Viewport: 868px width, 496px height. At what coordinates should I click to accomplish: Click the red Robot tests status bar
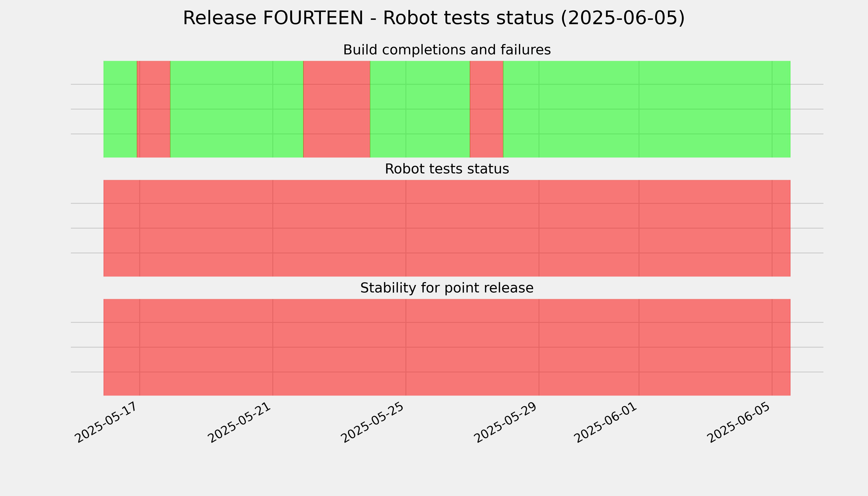tap(447, 228)
